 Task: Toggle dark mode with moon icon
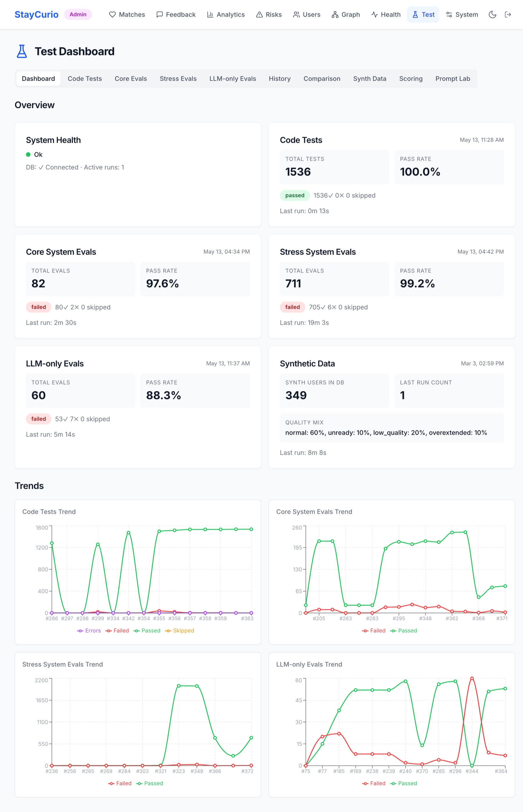click(x=492, y=15)
